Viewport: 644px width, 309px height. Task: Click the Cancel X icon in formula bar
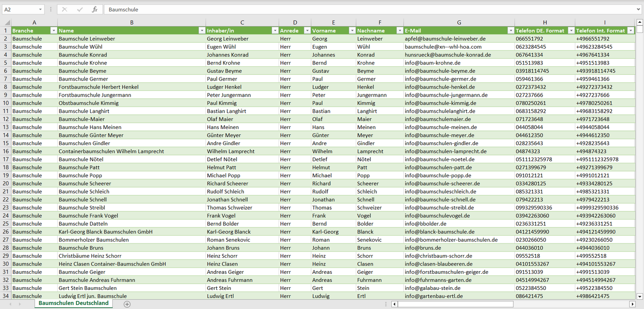tap(65, 9)
